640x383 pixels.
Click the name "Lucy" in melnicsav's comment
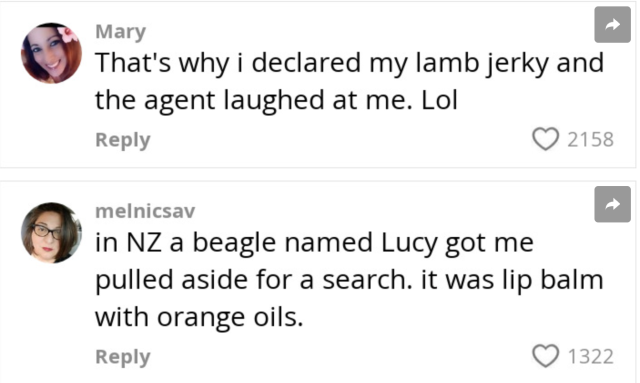[409, 243]
